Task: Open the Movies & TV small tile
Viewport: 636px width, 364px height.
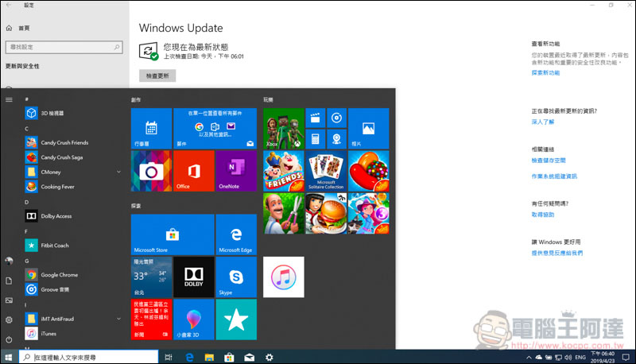Action: (x=315, y=118)
